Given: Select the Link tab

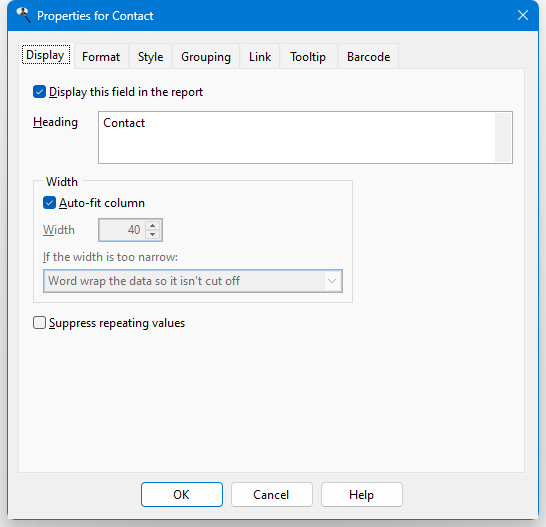Looking at the screenshot, I should click(260, 56).
